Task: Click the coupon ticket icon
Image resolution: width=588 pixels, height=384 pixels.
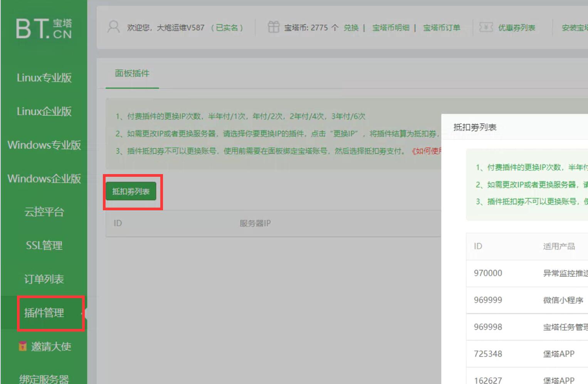Action: (486, 27)
